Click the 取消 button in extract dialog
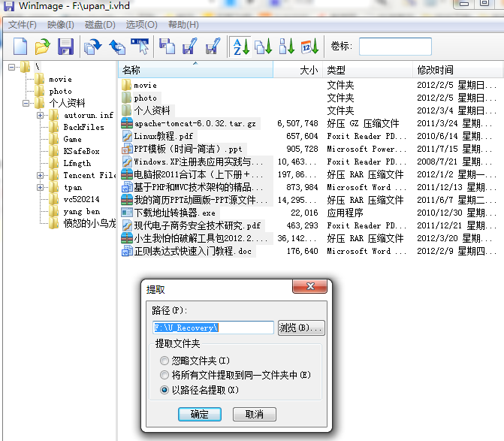This screenshot has height=441, width=504. click(x=254, y=414)
